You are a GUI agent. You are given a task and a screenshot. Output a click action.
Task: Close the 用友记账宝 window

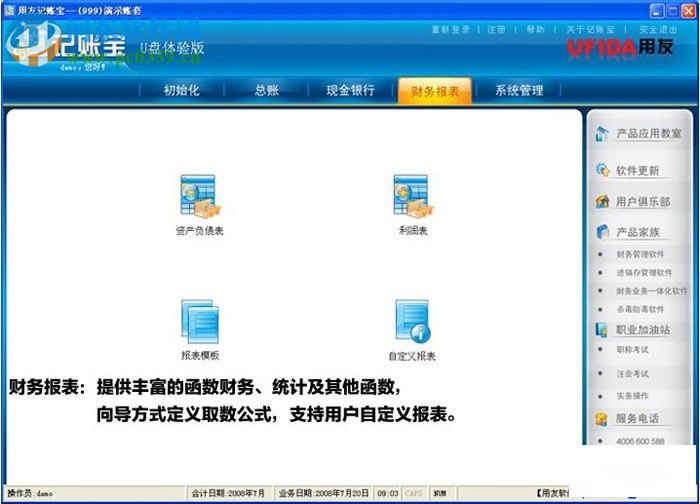click(688, 10)
